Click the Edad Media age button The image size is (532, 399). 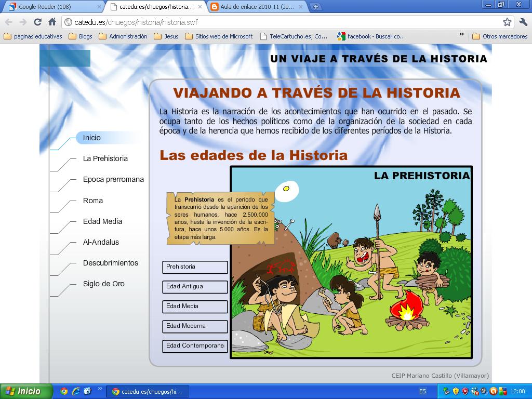pos(195,307)
